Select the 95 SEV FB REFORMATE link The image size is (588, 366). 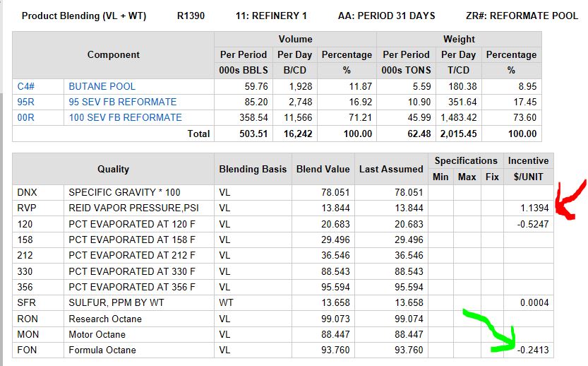click(122, 102)
